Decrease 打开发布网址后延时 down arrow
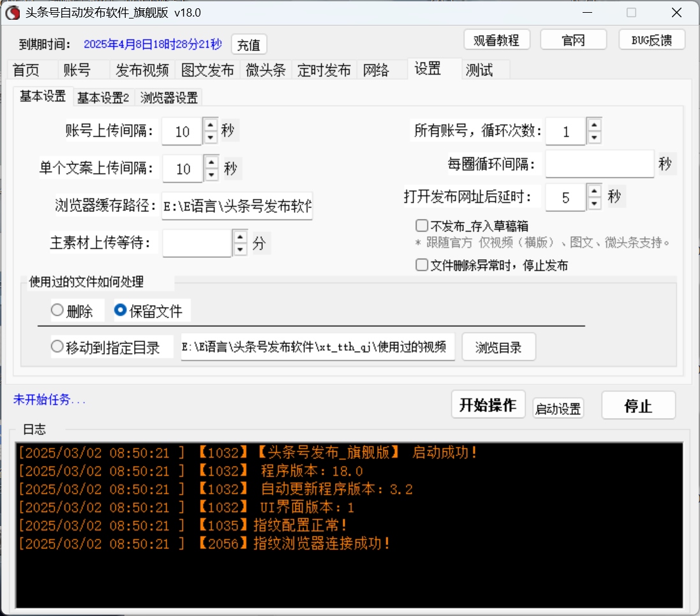Screen dimensions: 700x616 [x=594, y=204]
